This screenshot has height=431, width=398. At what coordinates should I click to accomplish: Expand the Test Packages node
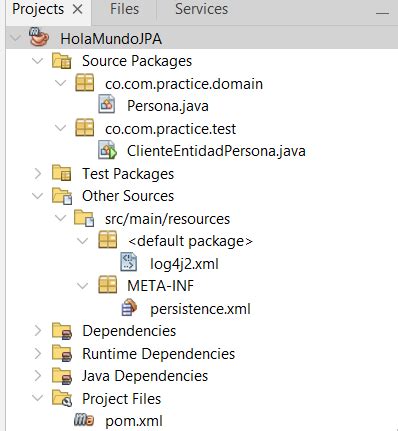click(x=38, y=174)
